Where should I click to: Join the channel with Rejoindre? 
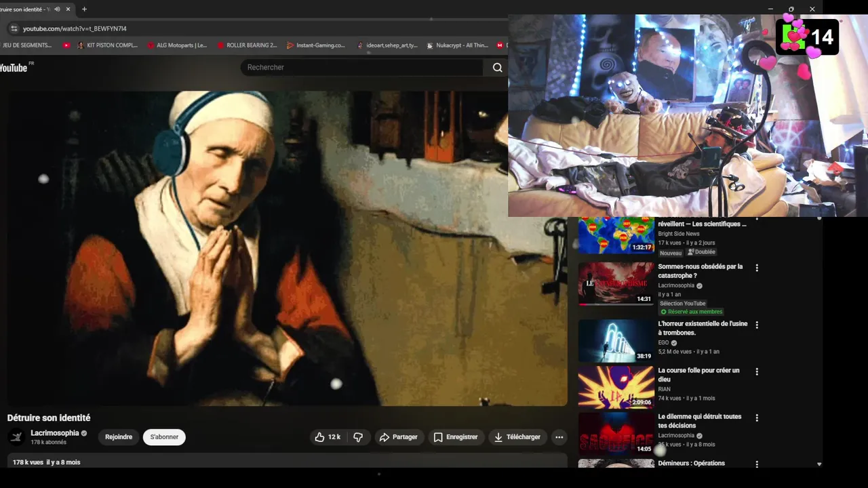[x=119, y=437]
